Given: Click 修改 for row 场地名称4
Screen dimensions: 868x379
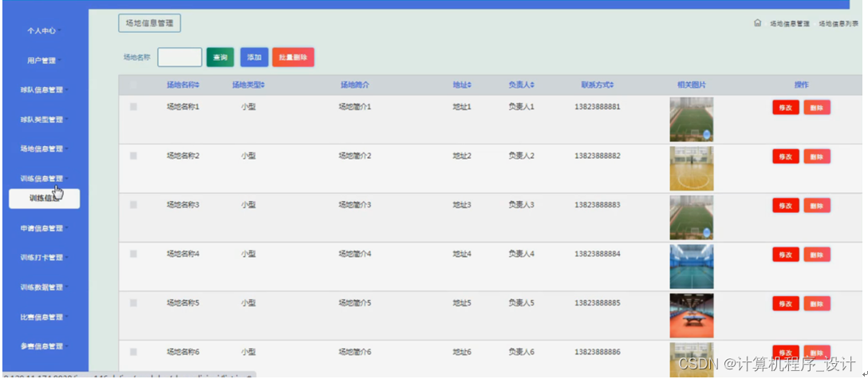Looking at the screenshot, I should point(786,255).
